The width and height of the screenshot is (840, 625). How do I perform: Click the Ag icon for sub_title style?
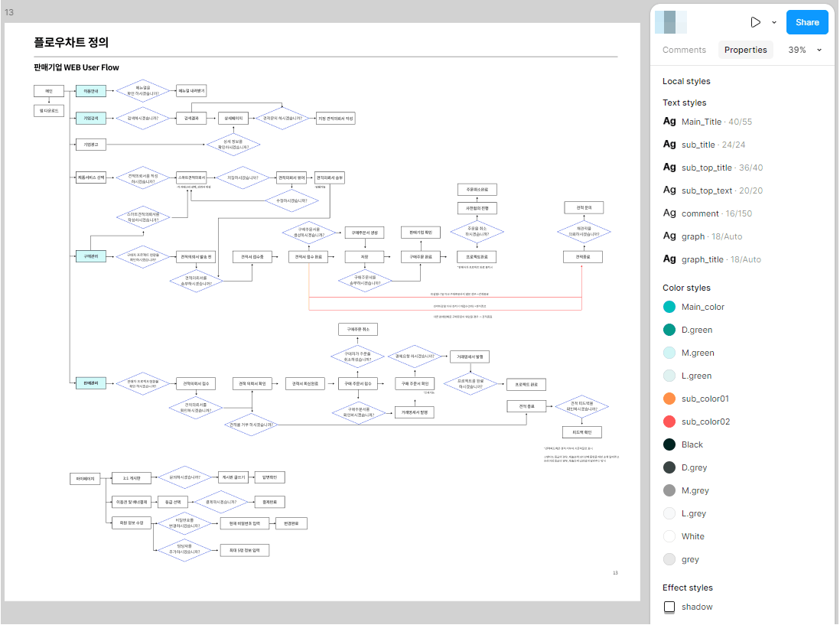[669, 145]
